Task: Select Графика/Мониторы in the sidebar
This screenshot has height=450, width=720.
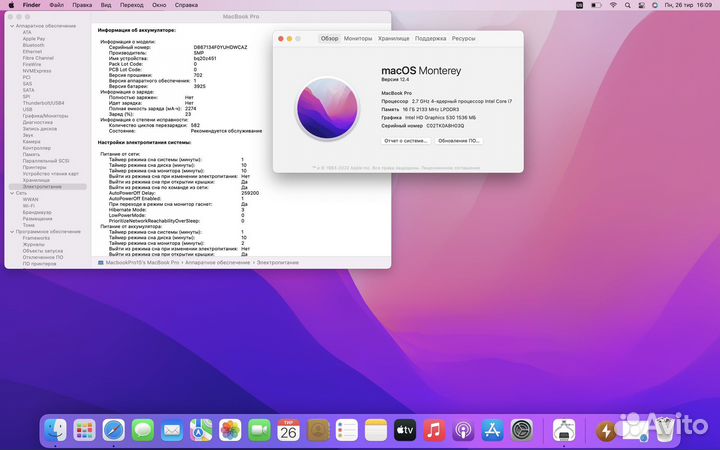Action: coord(45,116)
